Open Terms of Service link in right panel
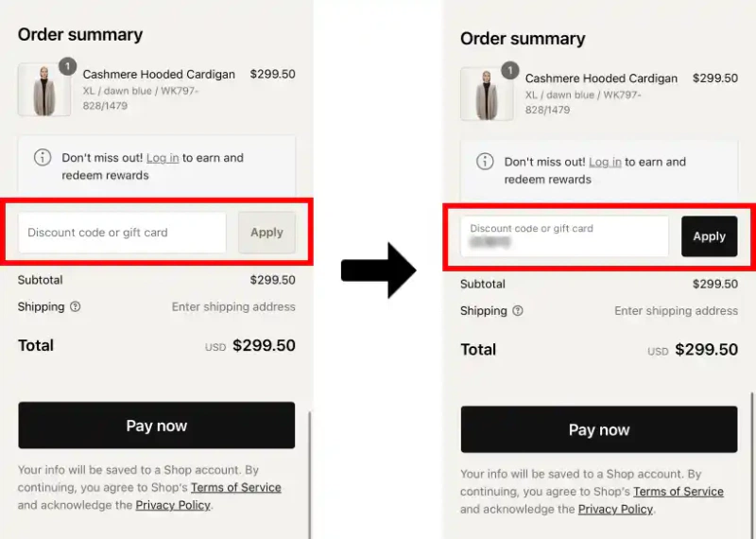 [x=678, y=492]
